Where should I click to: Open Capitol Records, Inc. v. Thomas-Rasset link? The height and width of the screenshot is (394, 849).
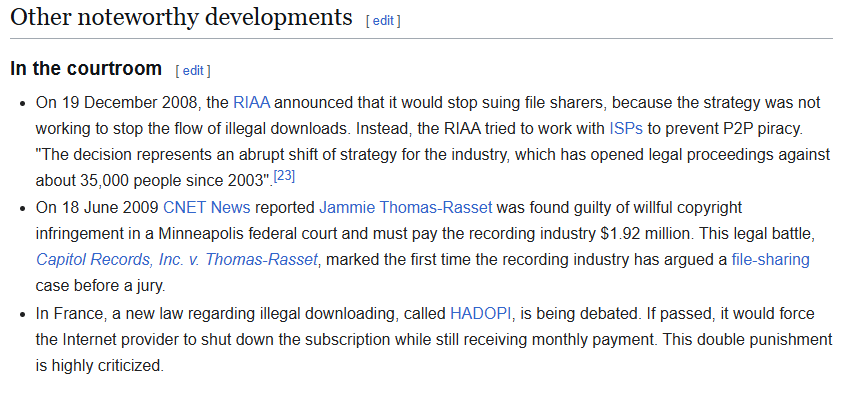pyautogui.click(x=177, y=260)
